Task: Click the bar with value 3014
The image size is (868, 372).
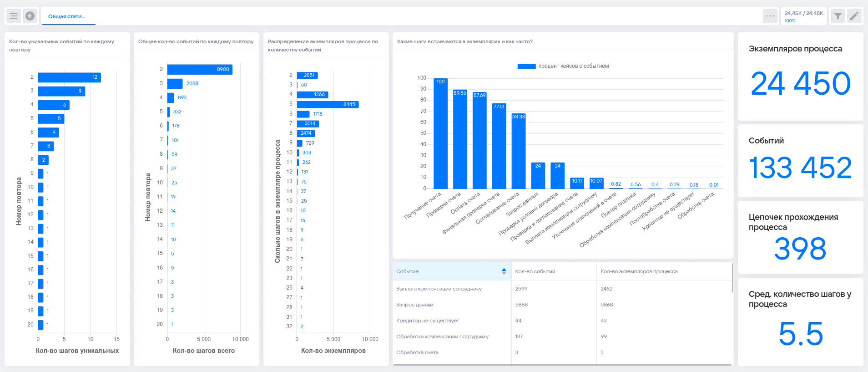Action: pyautogui.click(x=308, y=123)
